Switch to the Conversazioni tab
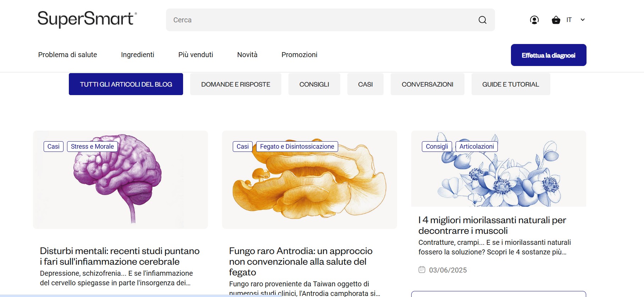Viewport: 644px width, 297px height. click(x=427, y=84)
